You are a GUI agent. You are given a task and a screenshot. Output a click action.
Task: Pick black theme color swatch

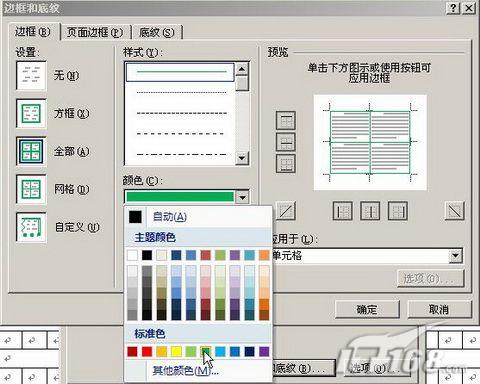pos(147,255)
